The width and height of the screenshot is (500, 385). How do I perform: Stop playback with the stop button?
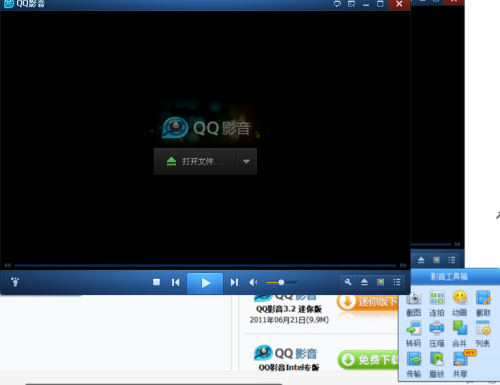tap(156, 282)
